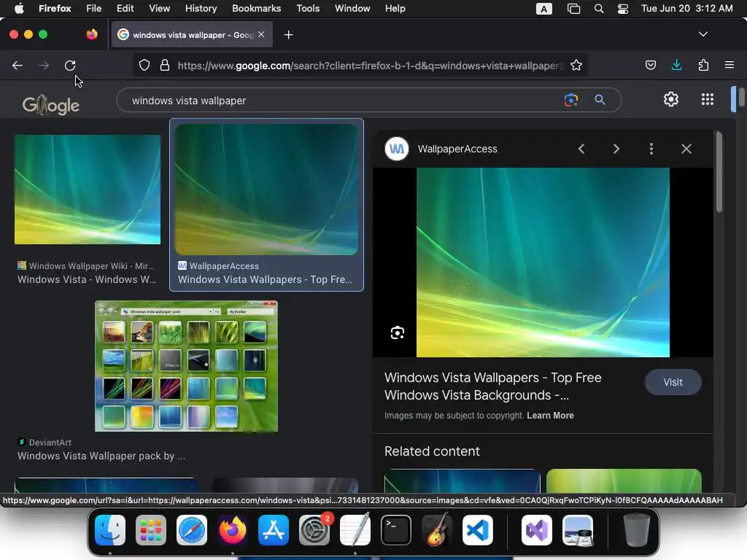Open System Settings from the Dock
Viewport: 747px width, 560px height.
click(314, 530)
